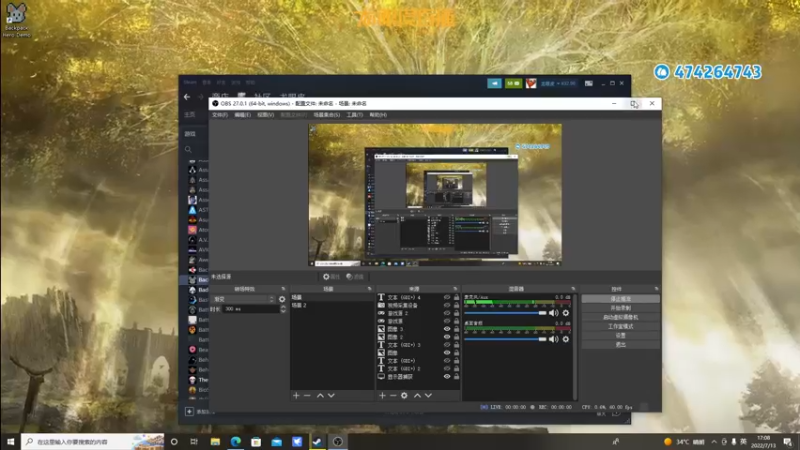Viewport: 800px width, 450px height.
Task: Open source properties gear in Sources toolbar
Action: point(404,395)
